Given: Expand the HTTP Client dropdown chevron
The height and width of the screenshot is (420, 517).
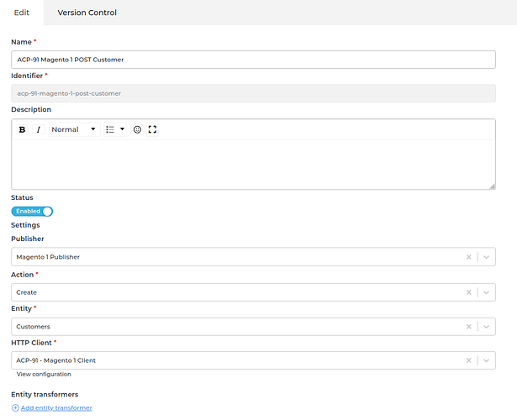Looking at the screenshot, I should coord(486,360).
